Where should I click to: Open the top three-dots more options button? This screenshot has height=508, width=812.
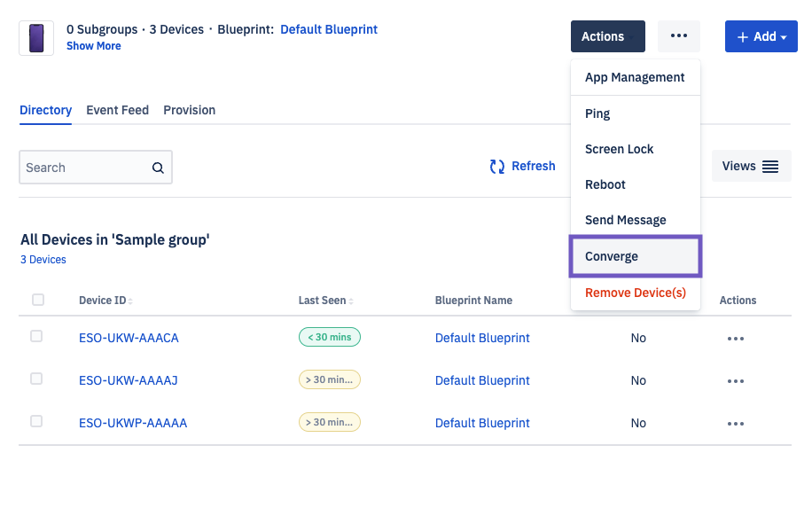[678, 36]
